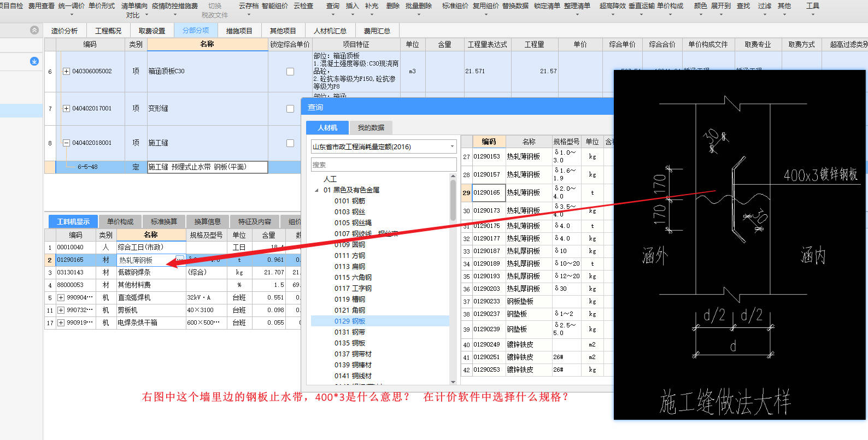
Task: Toggle lock price checkbox for 箱涵顶板C30
Action: click(x=290, y=72)
